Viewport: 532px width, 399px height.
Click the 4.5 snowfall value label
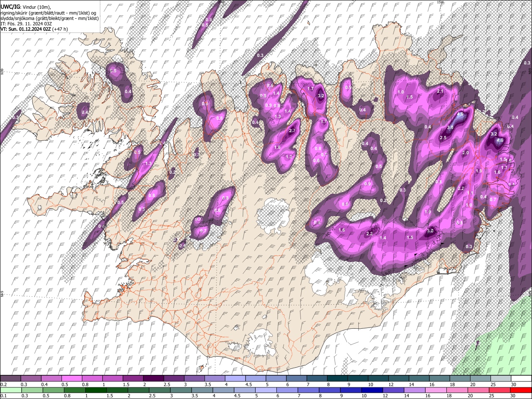[x=500, y=140]
